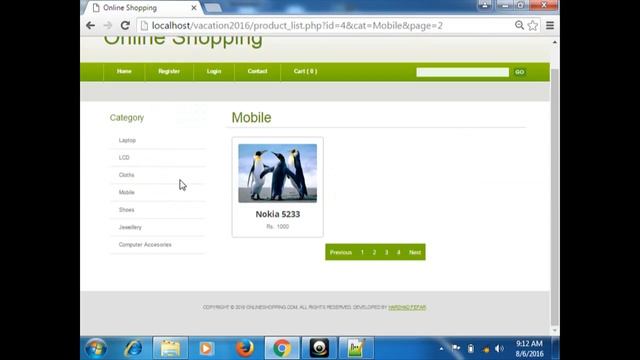This screenshot has height=360, width=640.
Task: Open the media player taskbar icon
Action: [x=207, y=348]
